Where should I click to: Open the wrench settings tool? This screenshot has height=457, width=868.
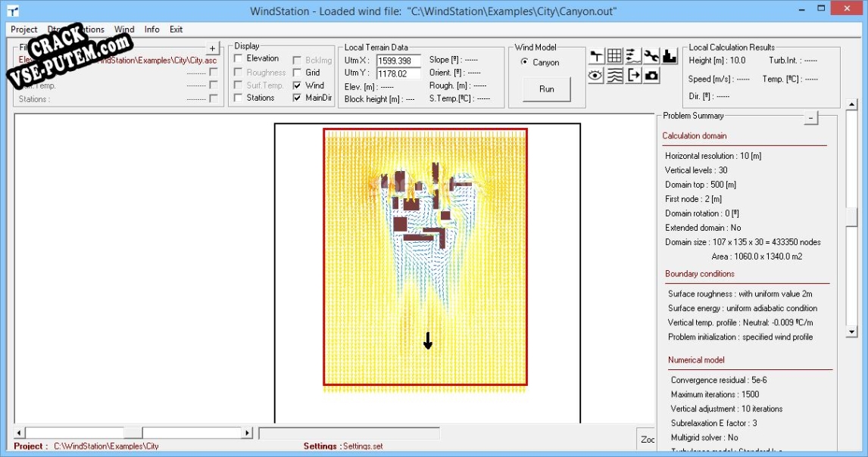[x=651, y=55]
